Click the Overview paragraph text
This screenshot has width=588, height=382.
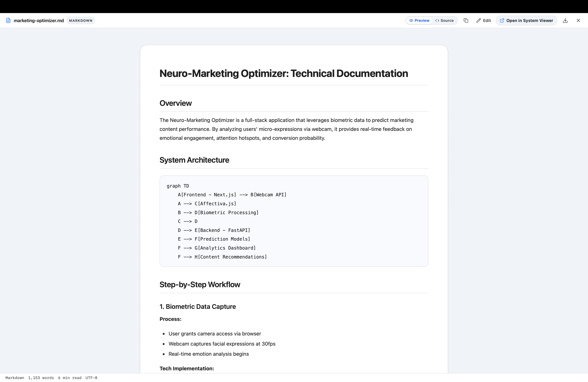[287, 129]
